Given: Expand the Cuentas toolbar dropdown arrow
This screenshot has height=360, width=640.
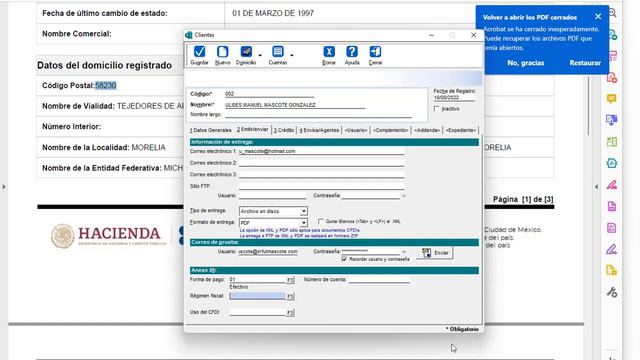Looking at the screenshot, I should [291, 54].
